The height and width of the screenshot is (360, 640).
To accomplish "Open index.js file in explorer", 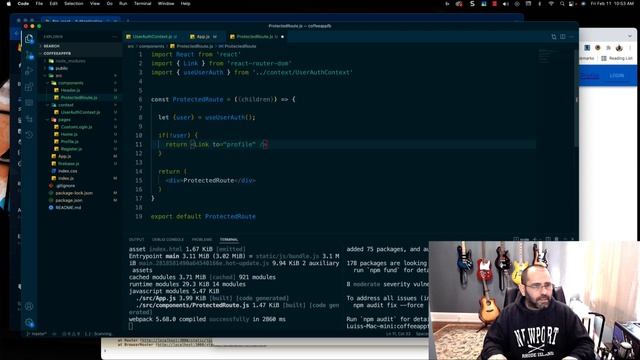I will point(66,178).
